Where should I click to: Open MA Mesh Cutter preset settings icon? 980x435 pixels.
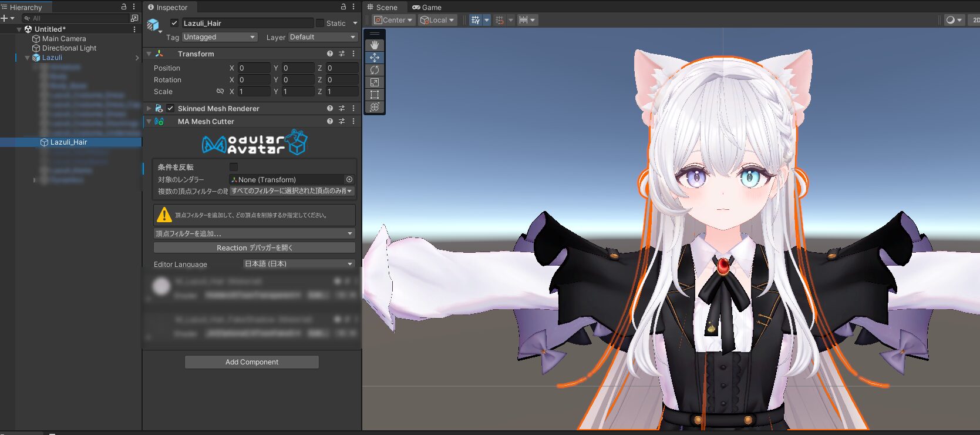pos(342,122)
